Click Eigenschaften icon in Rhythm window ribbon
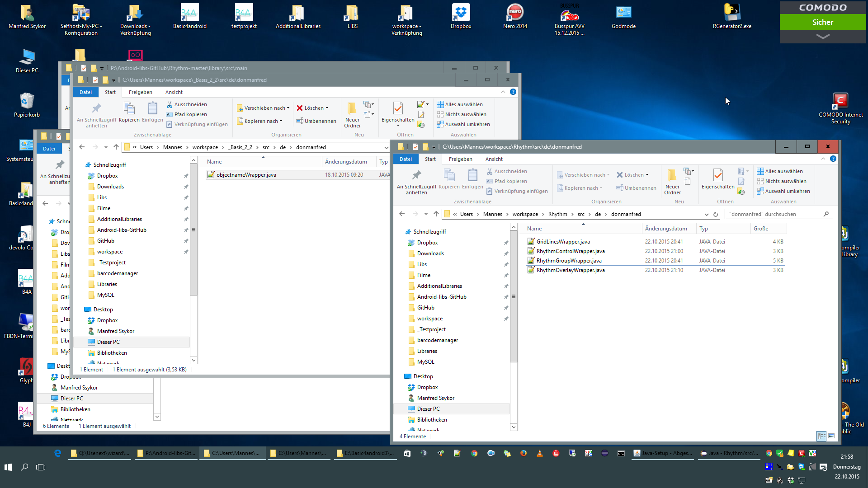Screen dimensions: 868x488 (x=717, y=175)
